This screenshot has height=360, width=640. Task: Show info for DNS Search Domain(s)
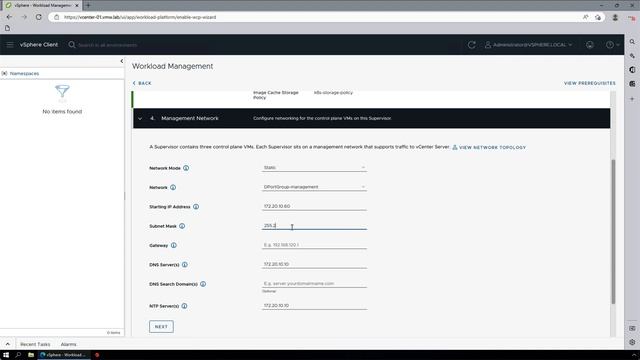tap(203, 284)
